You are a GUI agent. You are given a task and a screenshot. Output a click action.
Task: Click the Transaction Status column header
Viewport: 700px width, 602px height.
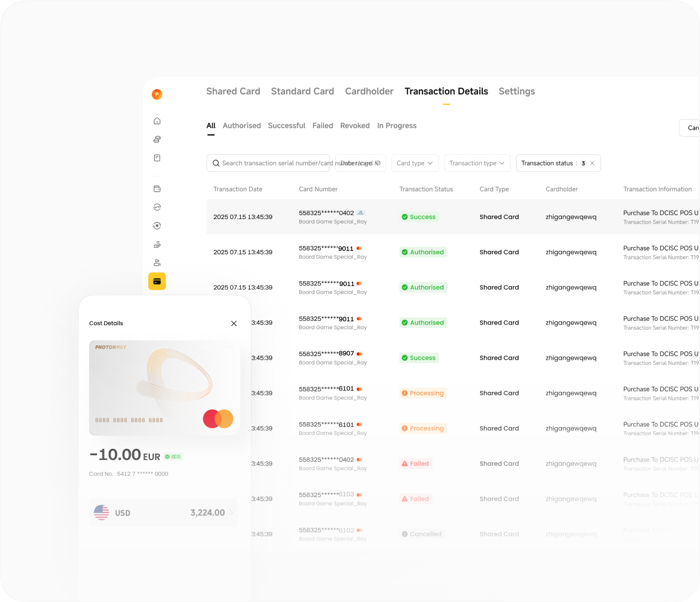click(x=426, y=189)
